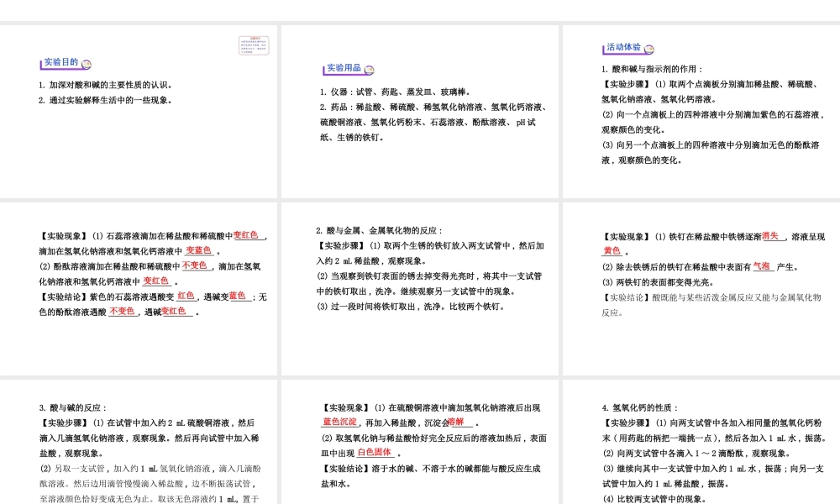Viewport: 840px width, 504px height.
Task: Click the line (4) 比较两支试管中的现象
Action: click(x=654, y=499)
